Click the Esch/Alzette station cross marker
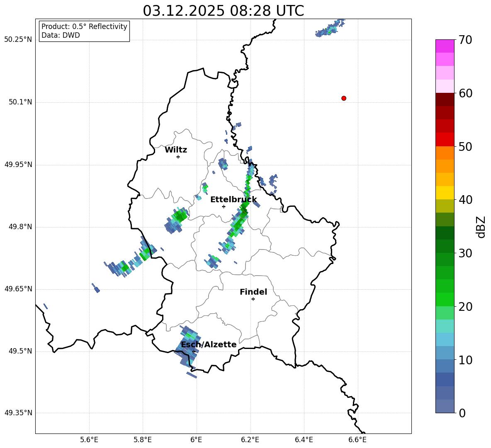 coord(194,351)
